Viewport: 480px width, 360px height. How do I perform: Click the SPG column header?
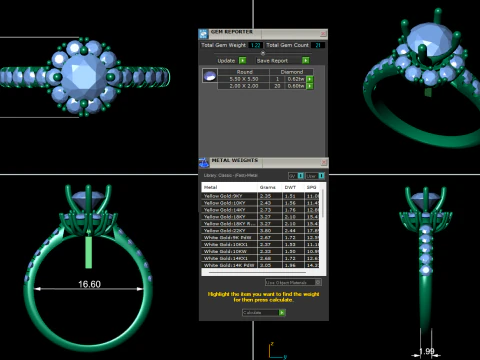(312, 187)
